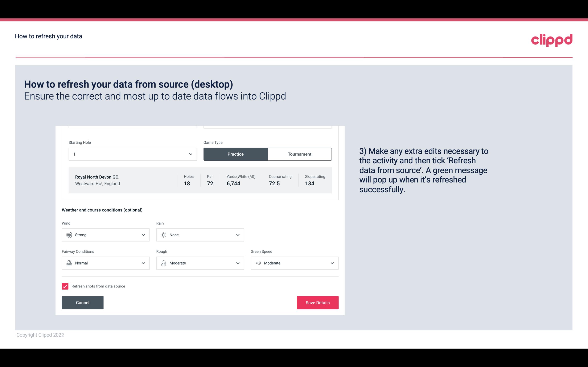Click Royal North Devon GC course entry
Image resolution: width=588 pixels, height=367 pixels.
click(x=200, y=180)
